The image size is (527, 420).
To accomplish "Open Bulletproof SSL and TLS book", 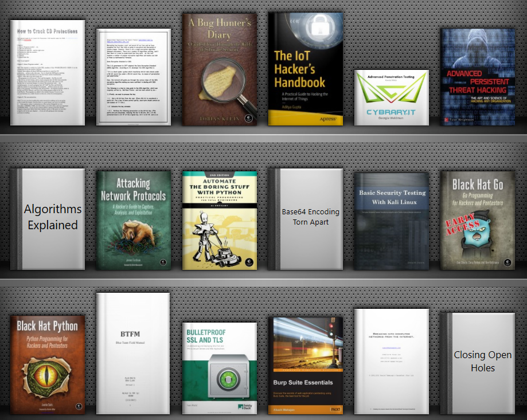I will coord(220,368).
